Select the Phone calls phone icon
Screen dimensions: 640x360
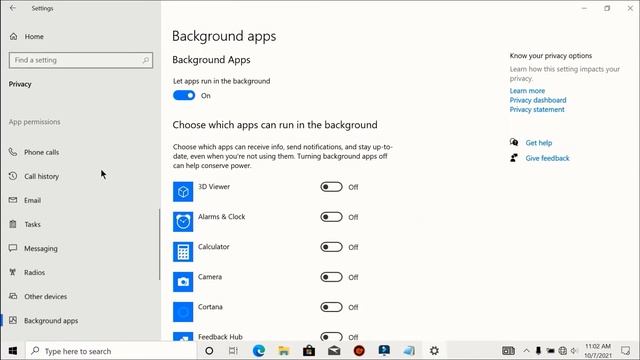click(13, 152)
